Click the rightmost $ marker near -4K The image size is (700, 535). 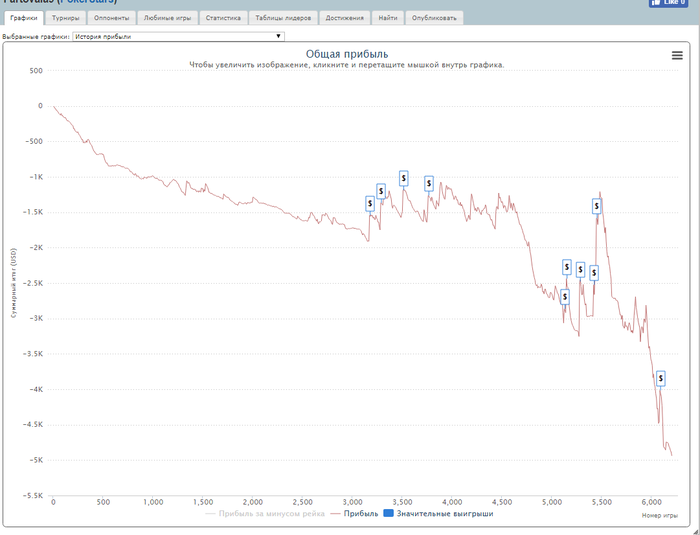point(660,378)
